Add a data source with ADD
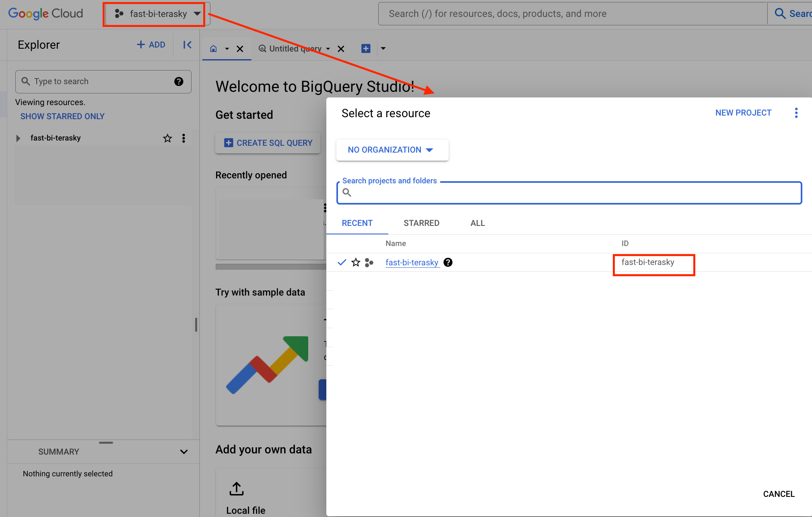The image size is (812, 517). click(x=151, y=45)
